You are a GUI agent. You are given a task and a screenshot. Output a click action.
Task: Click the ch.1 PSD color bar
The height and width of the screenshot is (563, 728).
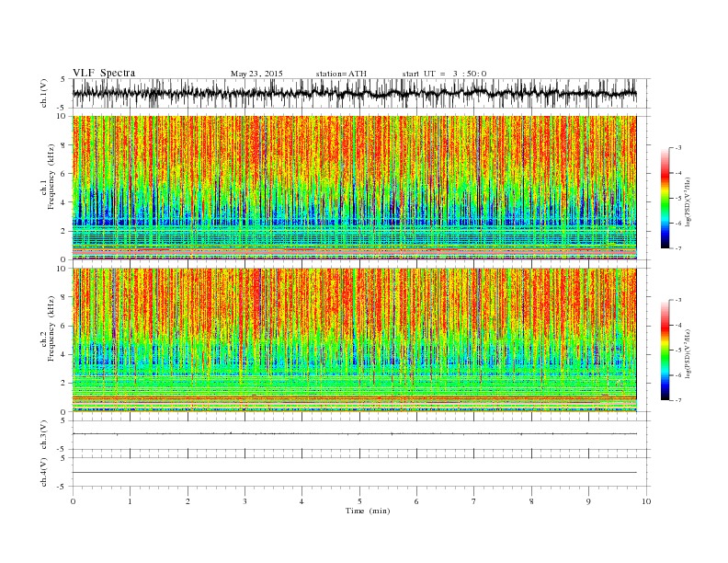pyautogui.click(x=665, y=198)
